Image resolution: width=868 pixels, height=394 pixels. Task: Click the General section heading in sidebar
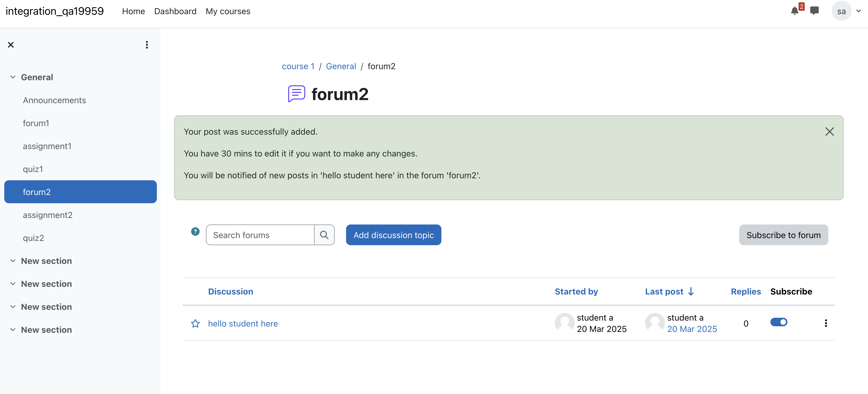click(x=37, y=77)
